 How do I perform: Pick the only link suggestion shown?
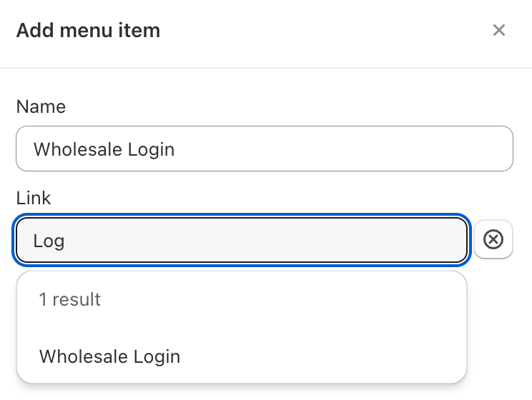109,356
